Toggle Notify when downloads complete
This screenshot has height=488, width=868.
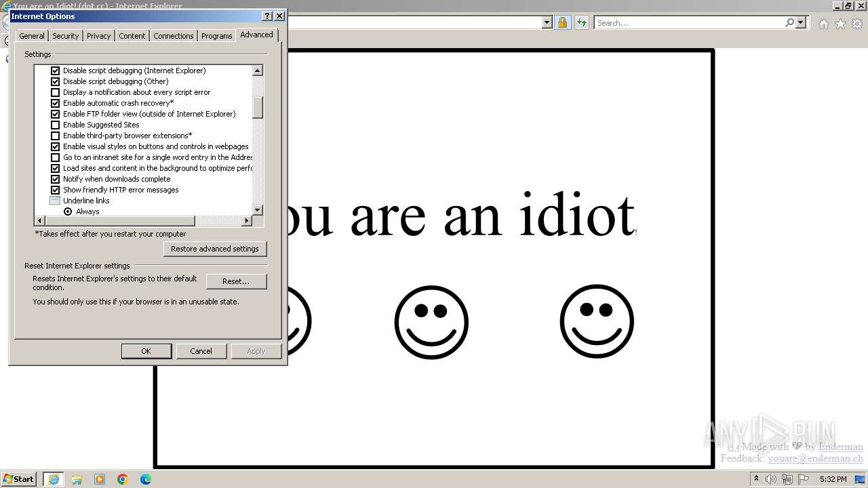coord(56,179)
